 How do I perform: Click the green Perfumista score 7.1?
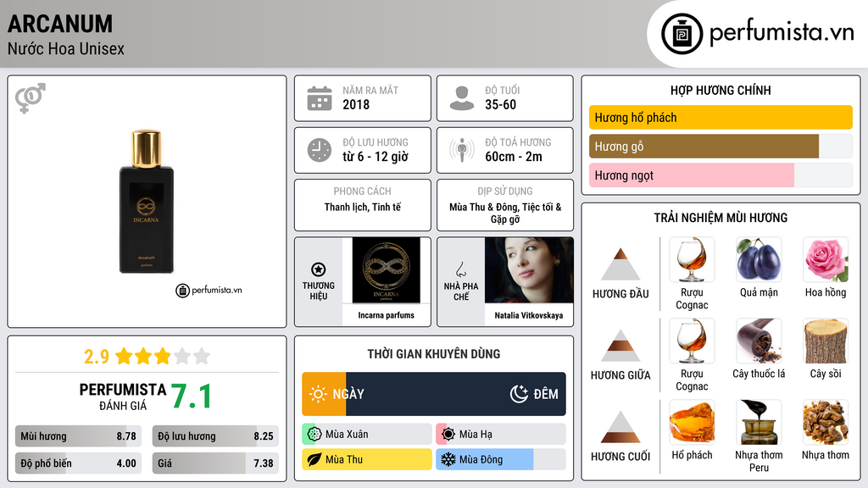(191, 396)
